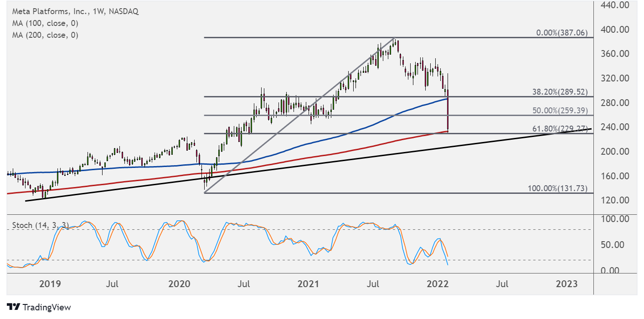Click the 2019 time axis label
Screen dimensions: 644x319
pos(50,284)
